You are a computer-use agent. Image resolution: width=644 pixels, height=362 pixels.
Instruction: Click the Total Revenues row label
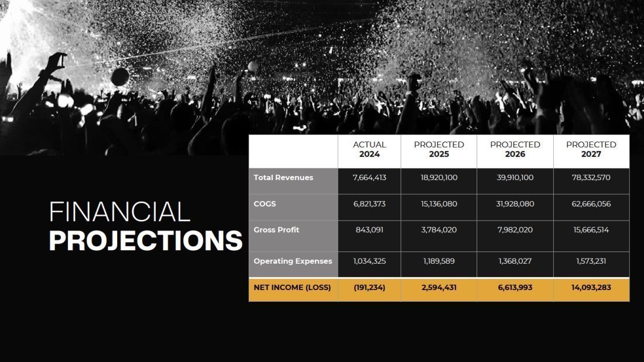pos(283,178)
